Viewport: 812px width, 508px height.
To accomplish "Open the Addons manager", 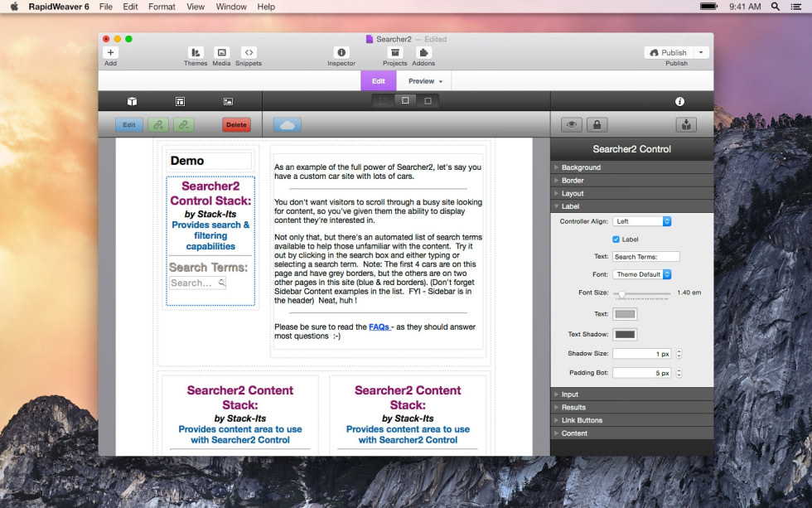I will point(423,52).
